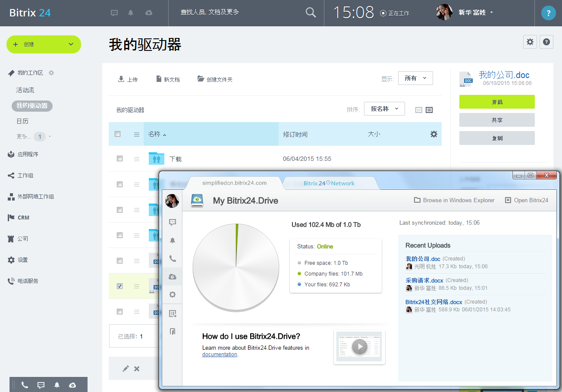
Task: Click Open Bitrix24 link
Action: coord(527,200)
